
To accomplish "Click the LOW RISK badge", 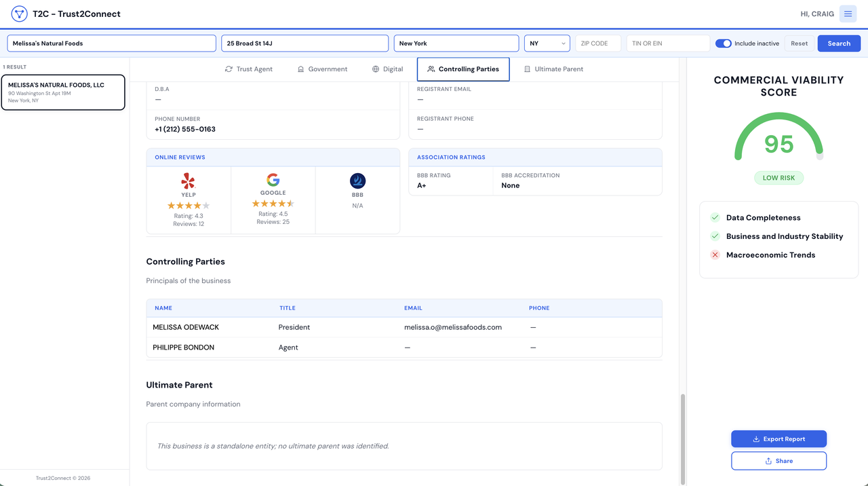I will [x=778, y=178].
